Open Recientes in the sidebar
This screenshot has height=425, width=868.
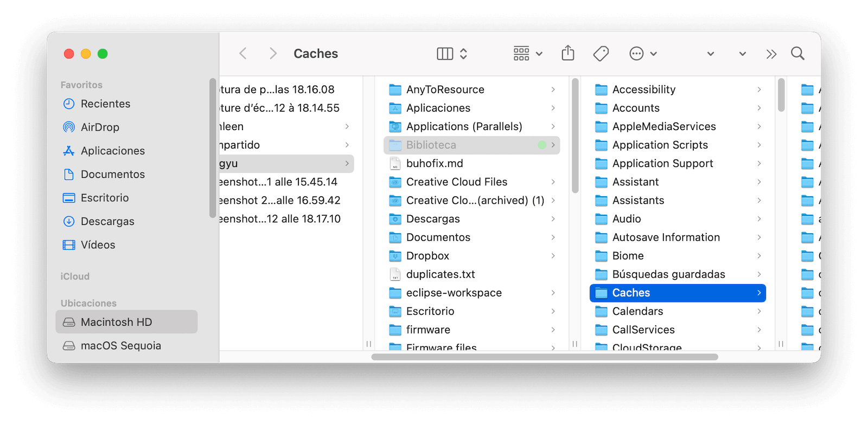coord(105,104)
